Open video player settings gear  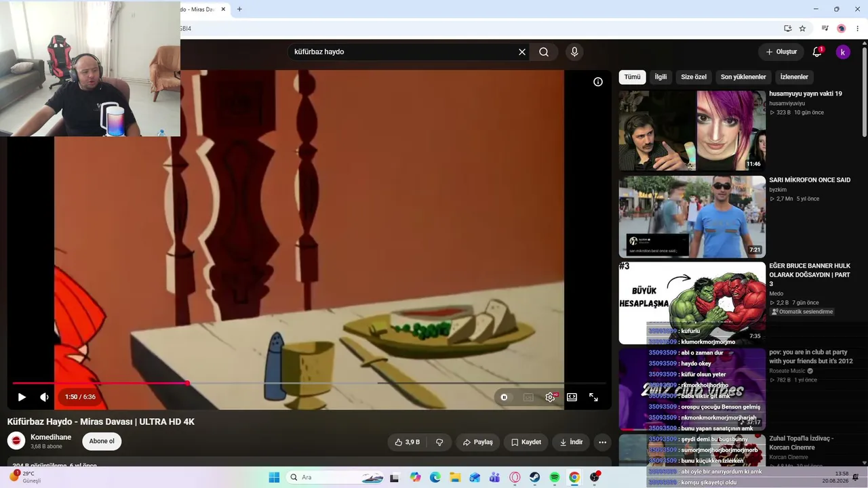pos(550,397)
